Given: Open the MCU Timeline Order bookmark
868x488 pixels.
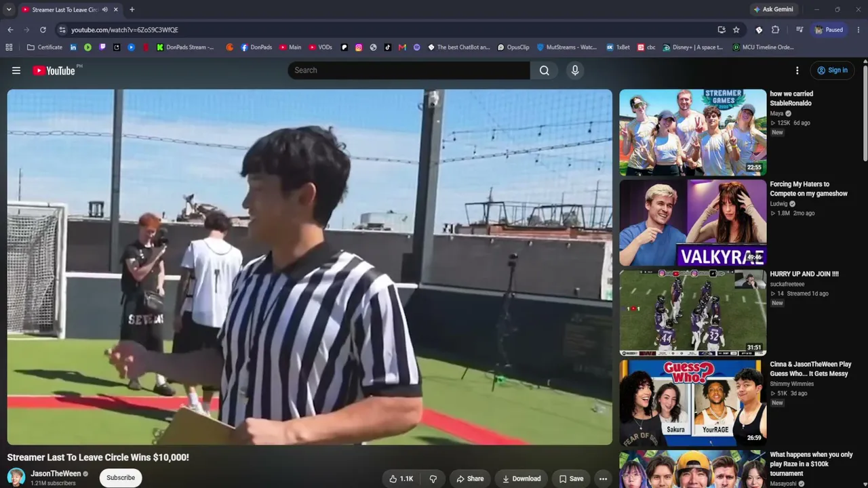Looking at the screenshot, I should 763,47.
